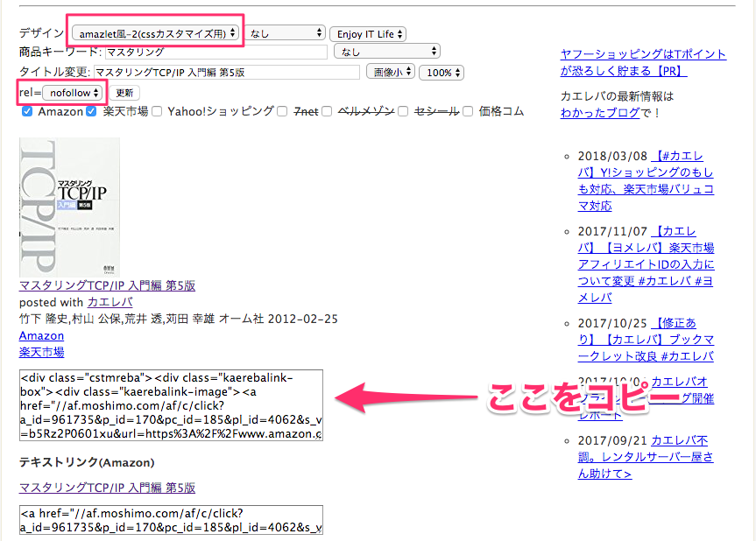The width and height of the screenshot is (756, 541).
Task: Expand the rel nofollow dropdown
Action: pyautogui.click(x=74, y=92)
